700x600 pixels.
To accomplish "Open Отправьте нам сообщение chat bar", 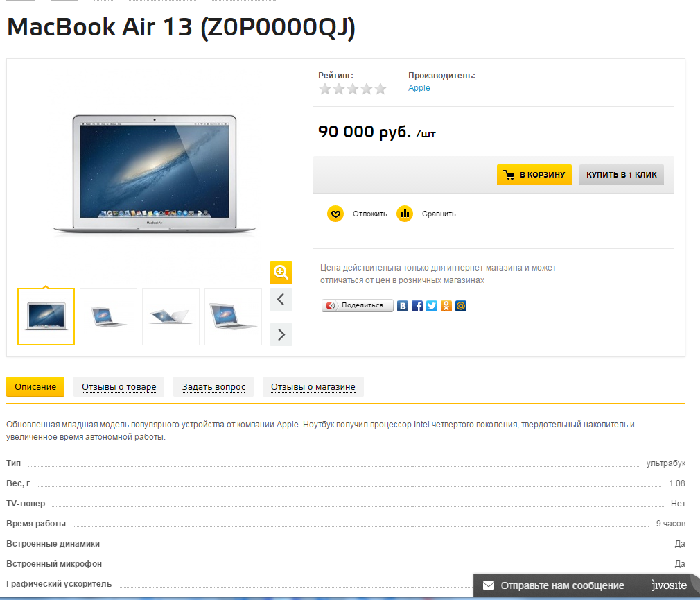I will [x=586, y=585].
